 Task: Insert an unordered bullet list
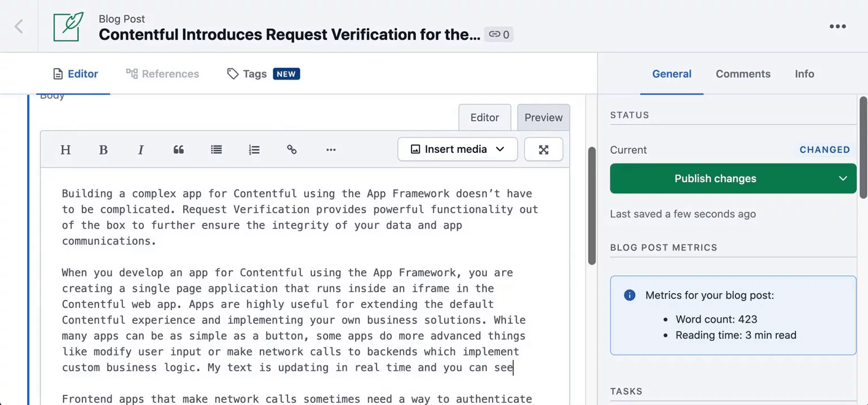coord(216,149)
